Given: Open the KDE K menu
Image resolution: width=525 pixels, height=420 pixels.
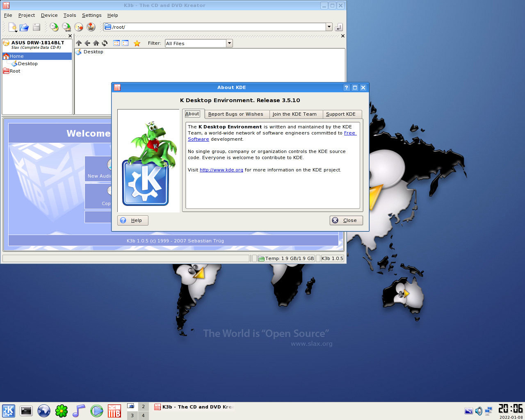Looking at the screenshot, I should click(x=9, y=411).
